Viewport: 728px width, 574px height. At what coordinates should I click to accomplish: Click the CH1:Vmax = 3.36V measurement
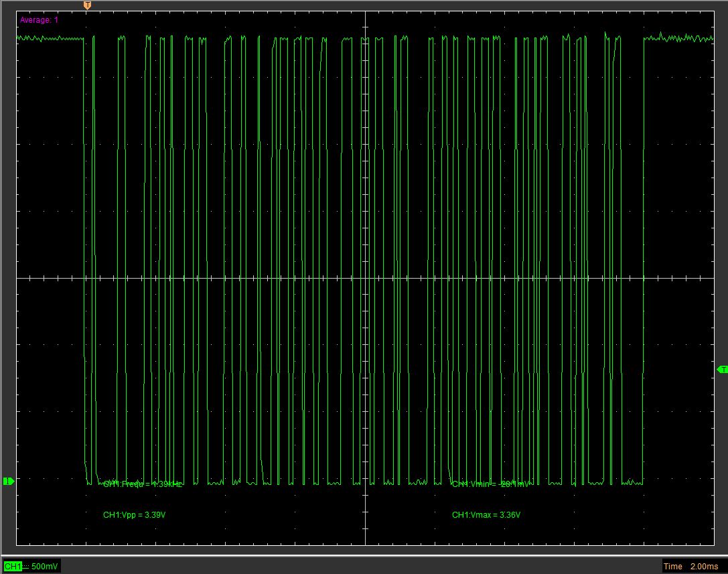(x=486, y=514)
